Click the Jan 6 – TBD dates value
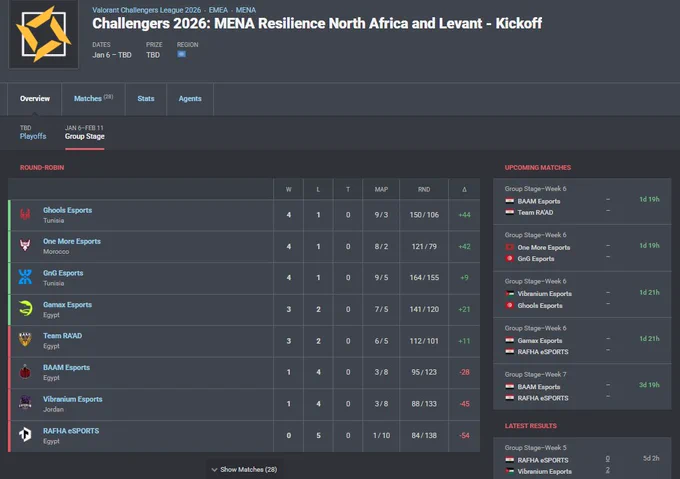This screenshot has height=479, width=680. pos(112,55)
